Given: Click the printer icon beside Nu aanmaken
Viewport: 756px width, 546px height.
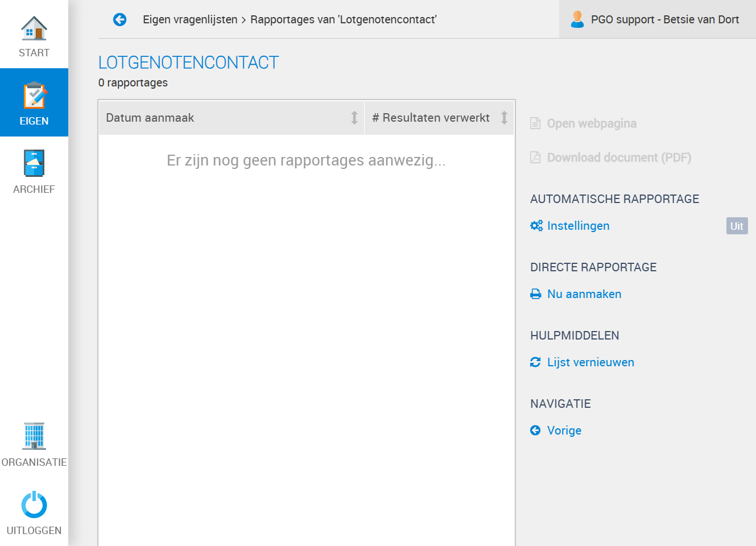Looking at the screenshot, I should [536, 294].
